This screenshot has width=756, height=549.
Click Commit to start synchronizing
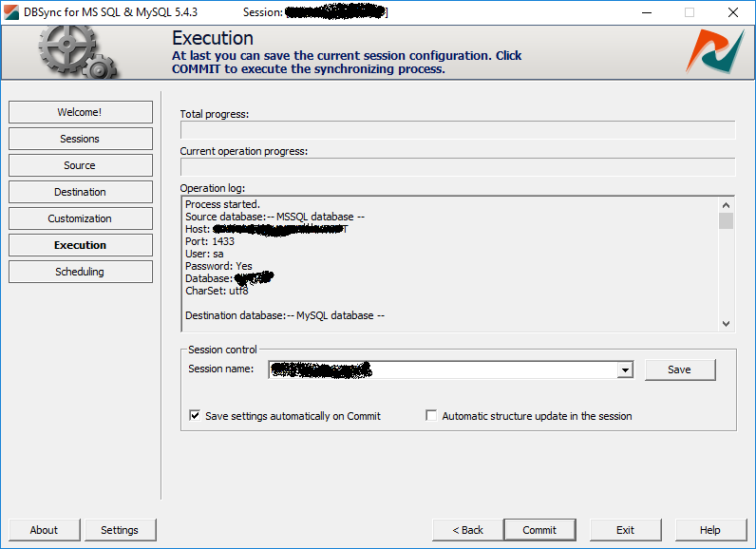pyautogui.click(x=539, y=530)
